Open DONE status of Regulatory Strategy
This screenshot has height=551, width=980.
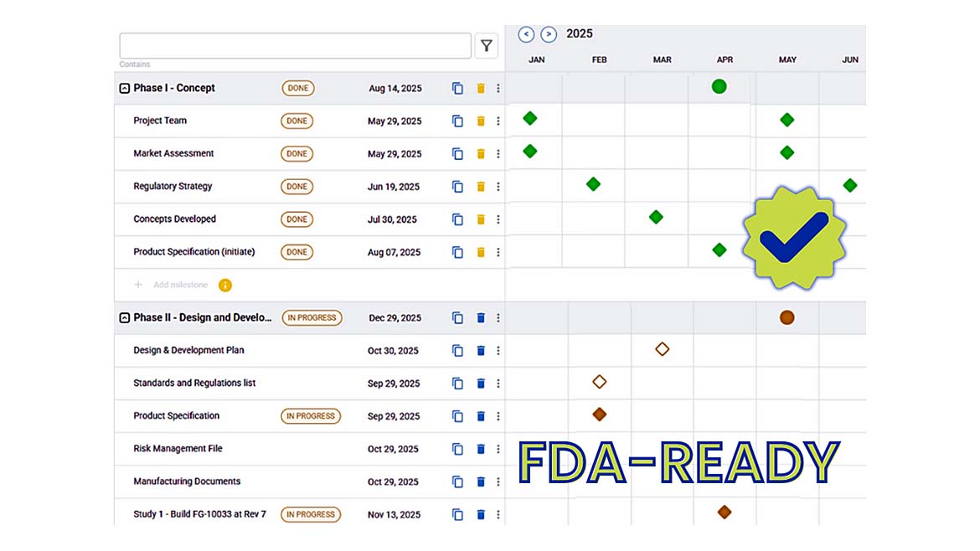point(297,186)
